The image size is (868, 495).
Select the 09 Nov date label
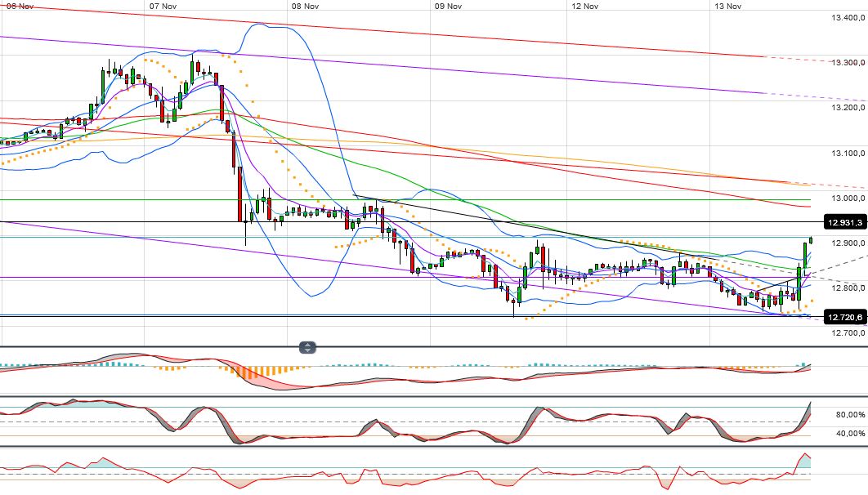pyautogui.click(x=449, y=6)
